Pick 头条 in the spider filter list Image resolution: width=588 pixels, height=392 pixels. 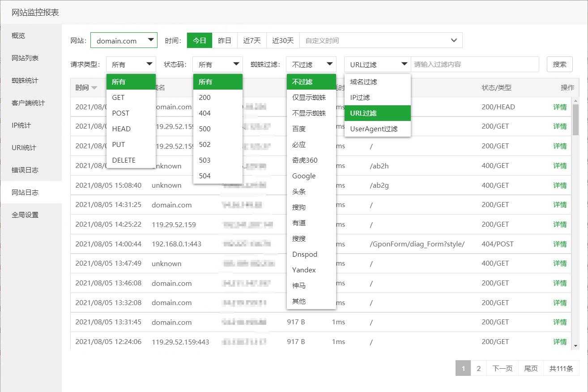311,192
